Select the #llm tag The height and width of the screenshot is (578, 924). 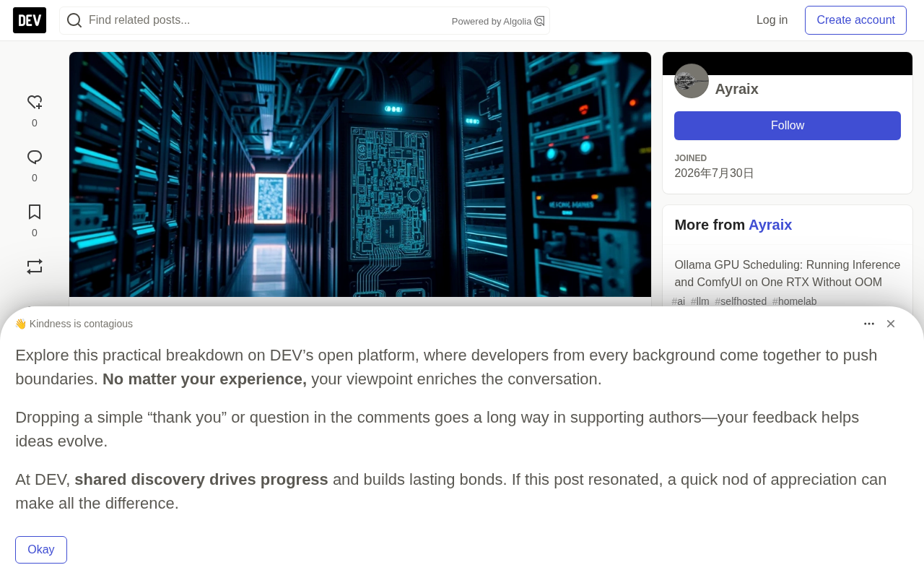(700, 301)
